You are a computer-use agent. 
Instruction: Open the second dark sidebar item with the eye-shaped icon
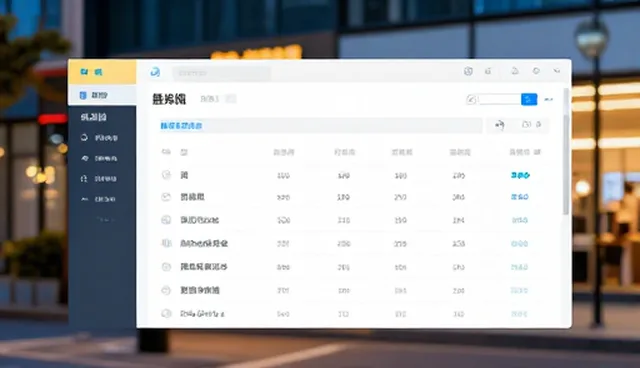point(100,158)
